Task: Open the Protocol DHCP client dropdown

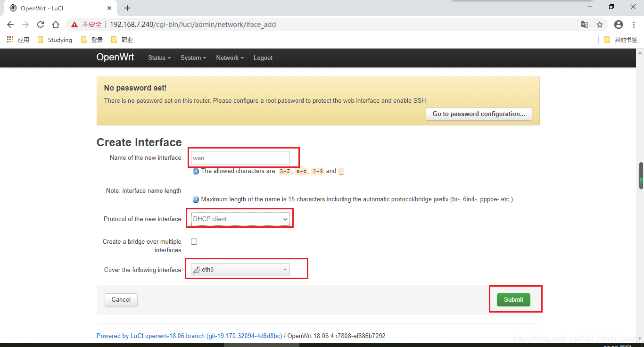Action: pyautogui.click(x=240, y=219)
